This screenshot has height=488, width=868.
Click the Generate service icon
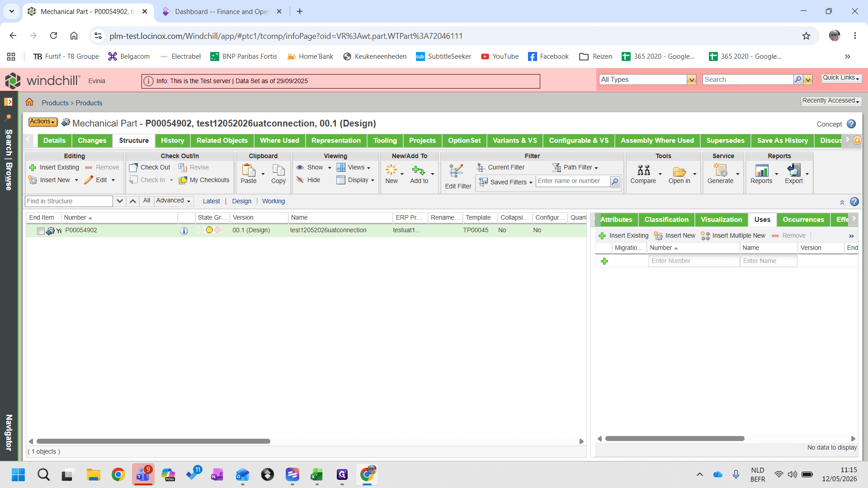(x=720, y=170)
